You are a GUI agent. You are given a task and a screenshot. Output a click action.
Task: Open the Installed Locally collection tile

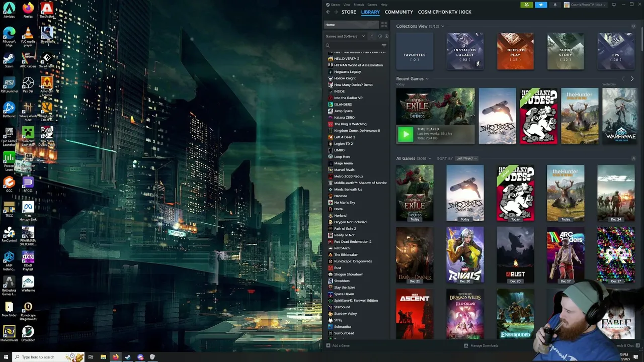(x=465, y=51)
